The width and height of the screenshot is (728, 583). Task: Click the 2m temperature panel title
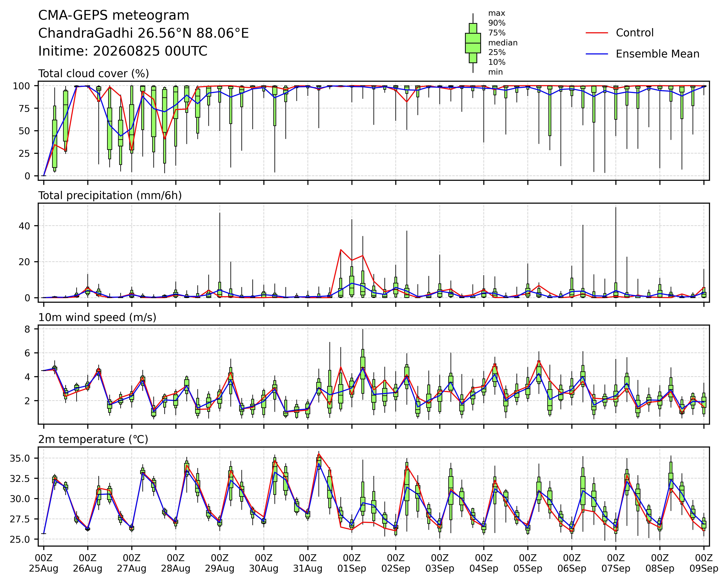pyautogui.click(x=93, y=439)
